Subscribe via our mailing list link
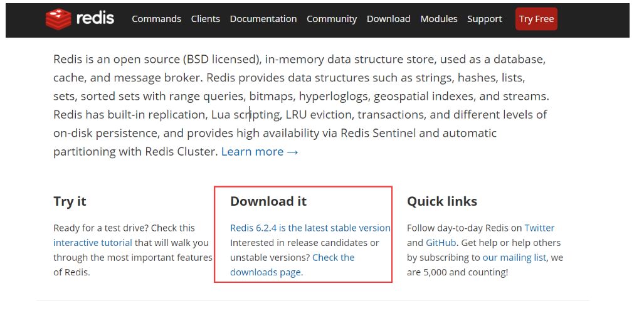644x323 pixels. click(x=514, y=258)
